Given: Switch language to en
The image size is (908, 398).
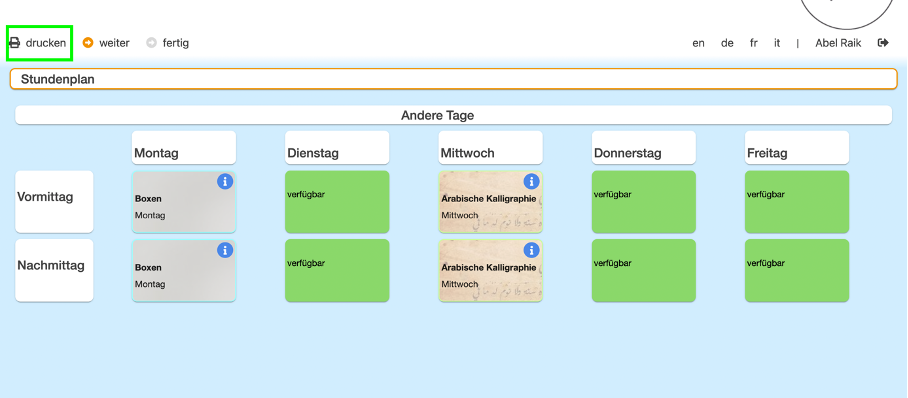Looking at the screenshot, I should (698, 43).
